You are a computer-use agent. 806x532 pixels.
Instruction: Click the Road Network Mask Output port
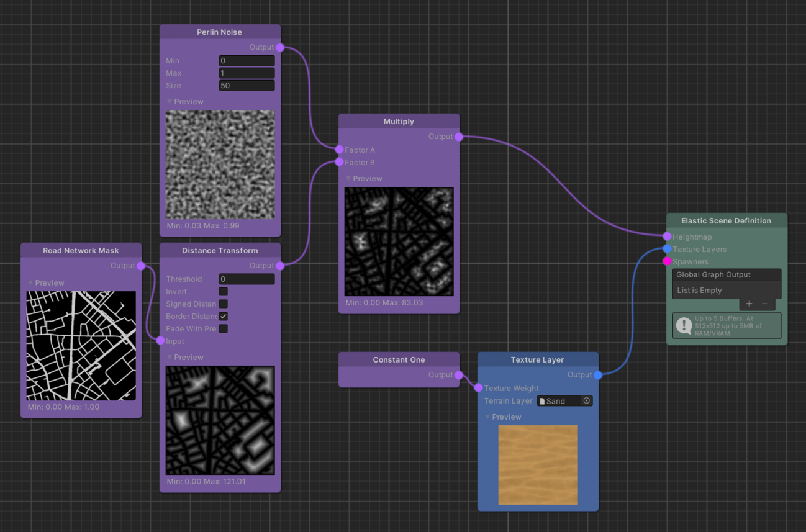[141, 266]
